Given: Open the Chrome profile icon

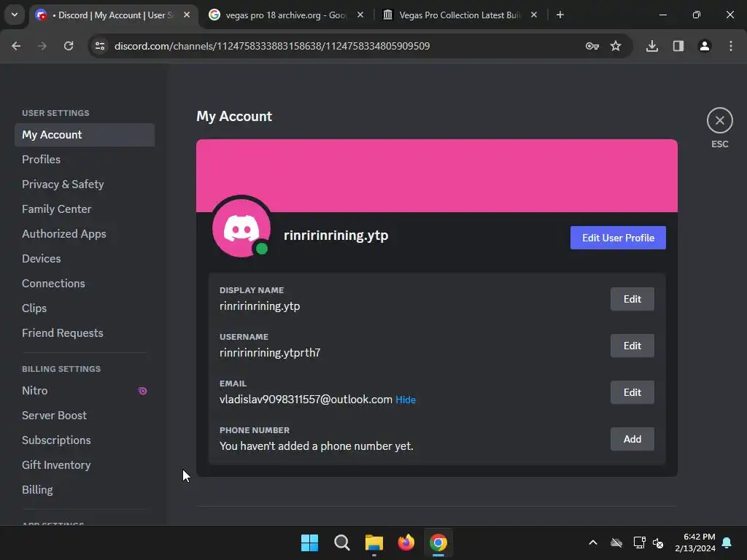Looking at the screenshot, I should click(x=705, y=46).
